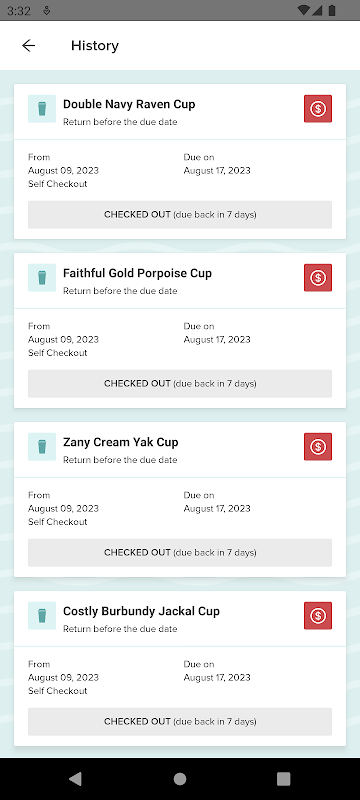Tap the teal cup icon for Double Navy Raven Cup
The width and height of the screenshot is (360, 800).
tap(42, 109)
